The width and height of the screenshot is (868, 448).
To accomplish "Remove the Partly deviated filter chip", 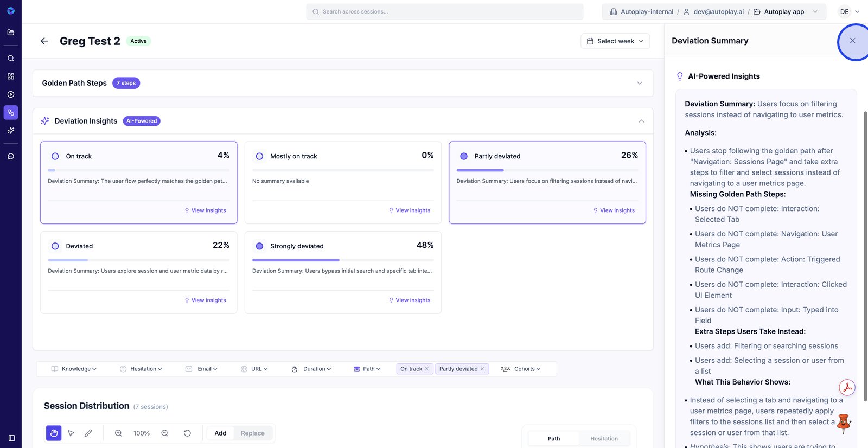I will tap(482, 369).
